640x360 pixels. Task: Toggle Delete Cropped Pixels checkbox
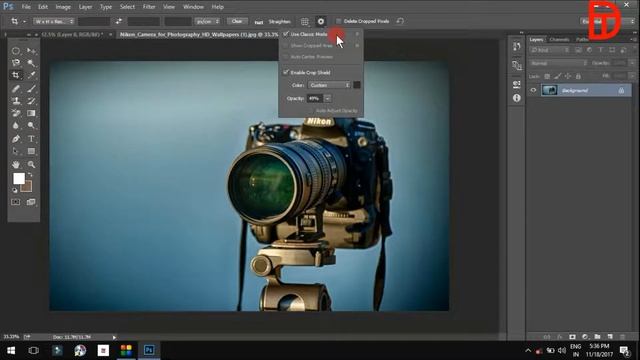pos(338,21)
